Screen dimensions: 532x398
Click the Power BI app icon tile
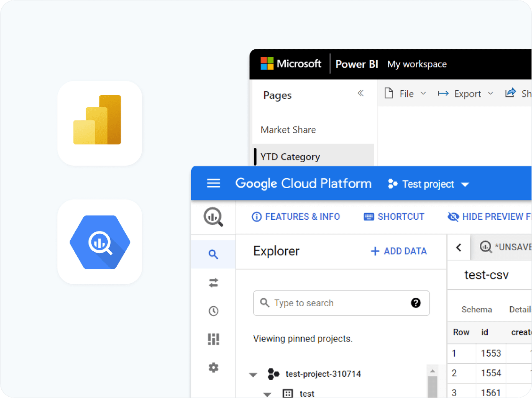point(100,123)
